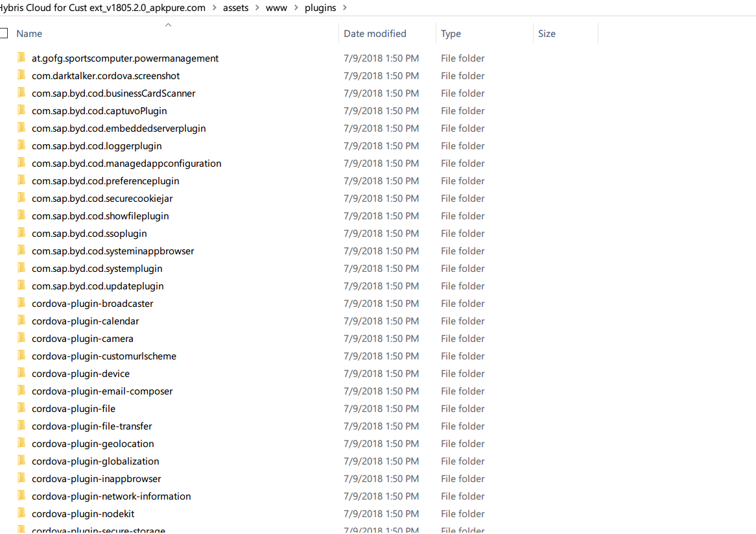The width and height of the screenshot is (756, 534).
Task: Click folder icon of cordova-plugin-file-transfer
Action: click(21, 426)
